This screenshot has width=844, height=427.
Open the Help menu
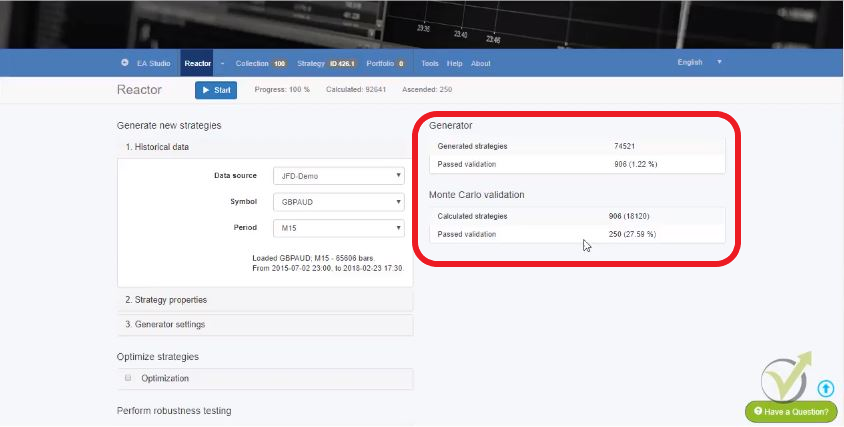click(454, 63)
